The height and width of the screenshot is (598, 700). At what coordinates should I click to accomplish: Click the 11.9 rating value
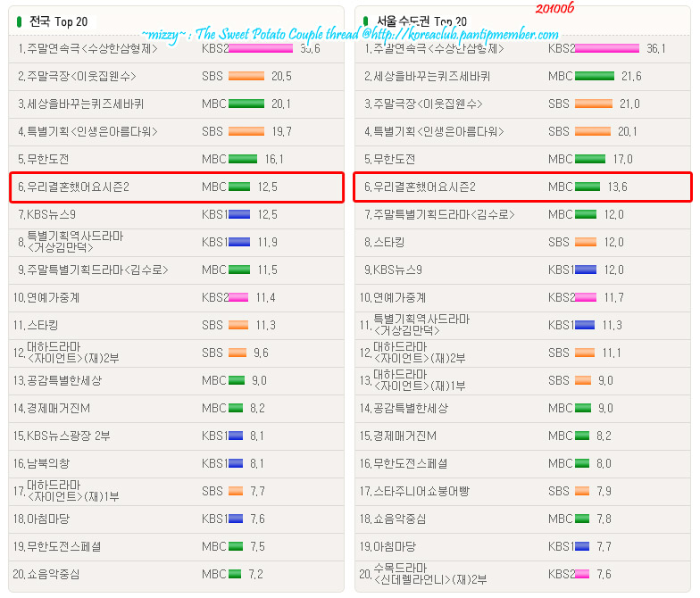pyautogui.click(x=268, y=243)
